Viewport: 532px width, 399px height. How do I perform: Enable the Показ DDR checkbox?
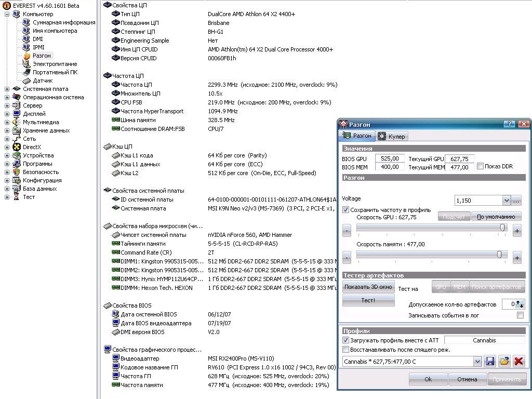click(x=480, y=166)
